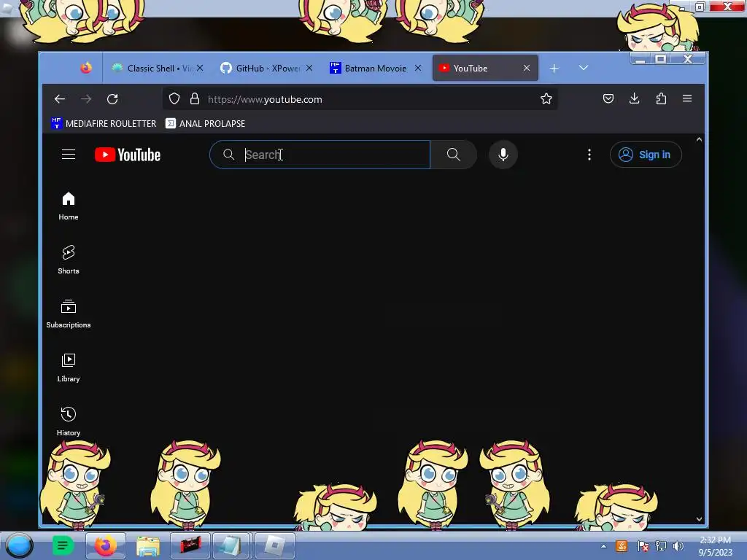Click the Firefox back arrow button

pos(60,99)
